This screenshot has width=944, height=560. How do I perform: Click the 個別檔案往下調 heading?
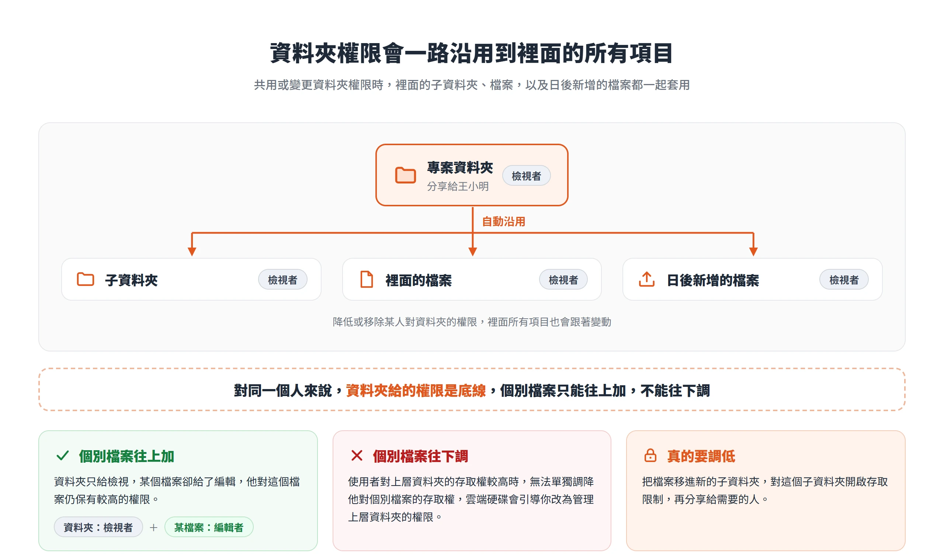(420, 456)
